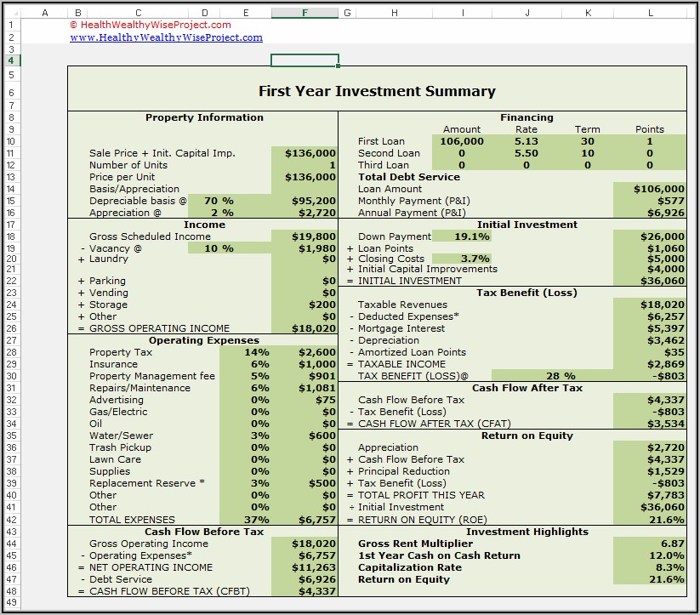Select the First Loan amount 106,000 cell
700x615 pixels.
pyautogui.click(x=462, y=141)
